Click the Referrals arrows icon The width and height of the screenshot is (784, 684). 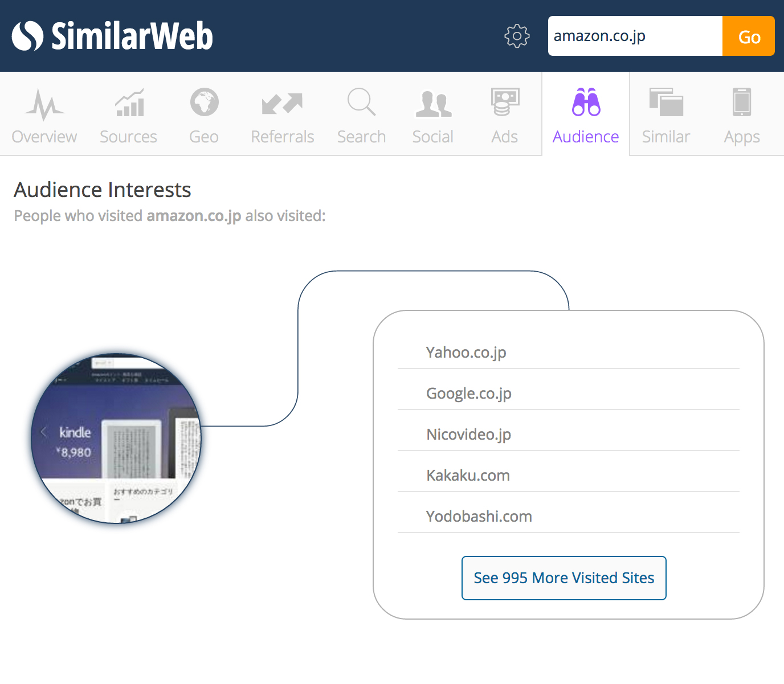point(282,103)
